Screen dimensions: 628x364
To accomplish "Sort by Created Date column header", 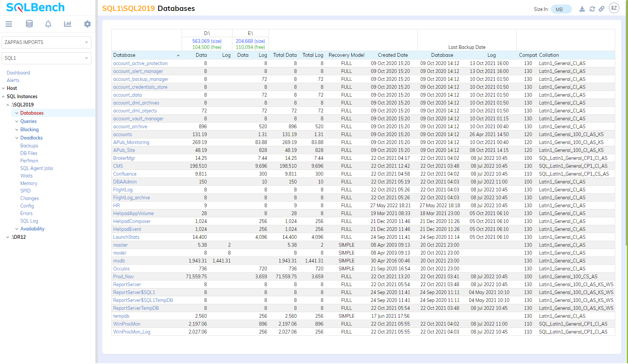I will [393, 55].
